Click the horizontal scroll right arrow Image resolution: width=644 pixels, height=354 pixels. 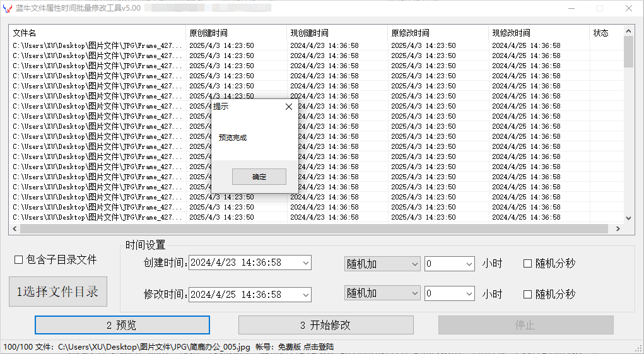click(x=618, y=229)
